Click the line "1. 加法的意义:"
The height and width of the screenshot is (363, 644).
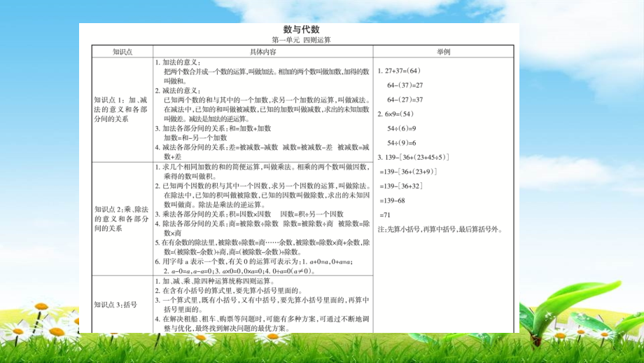coord(178,62)
